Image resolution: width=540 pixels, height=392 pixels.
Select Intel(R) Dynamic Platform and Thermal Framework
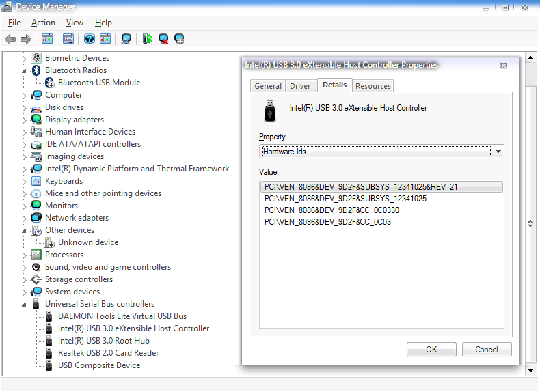pyautogui.click(x=137, y=169)
